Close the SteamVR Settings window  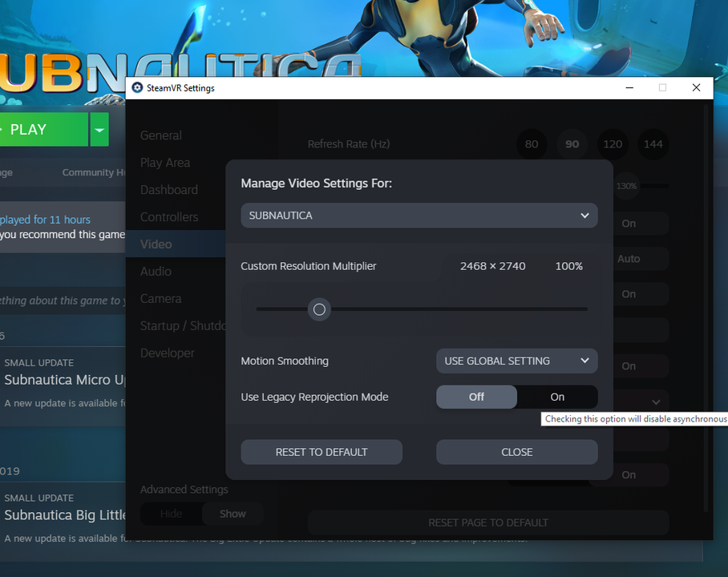click(696, 87)
